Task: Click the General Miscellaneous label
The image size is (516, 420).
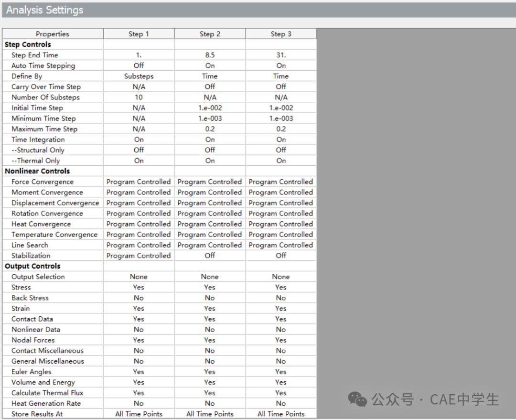Action: coord(48,361)
